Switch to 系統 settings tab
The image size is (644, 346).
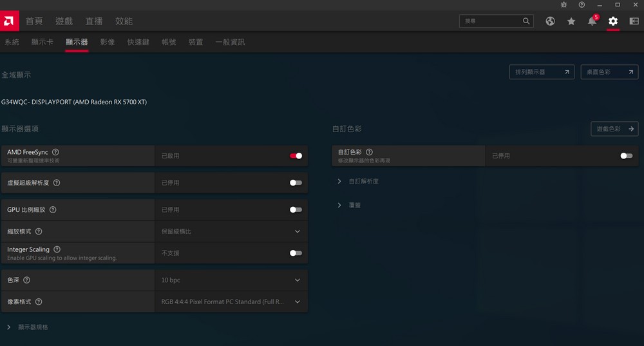12,42
